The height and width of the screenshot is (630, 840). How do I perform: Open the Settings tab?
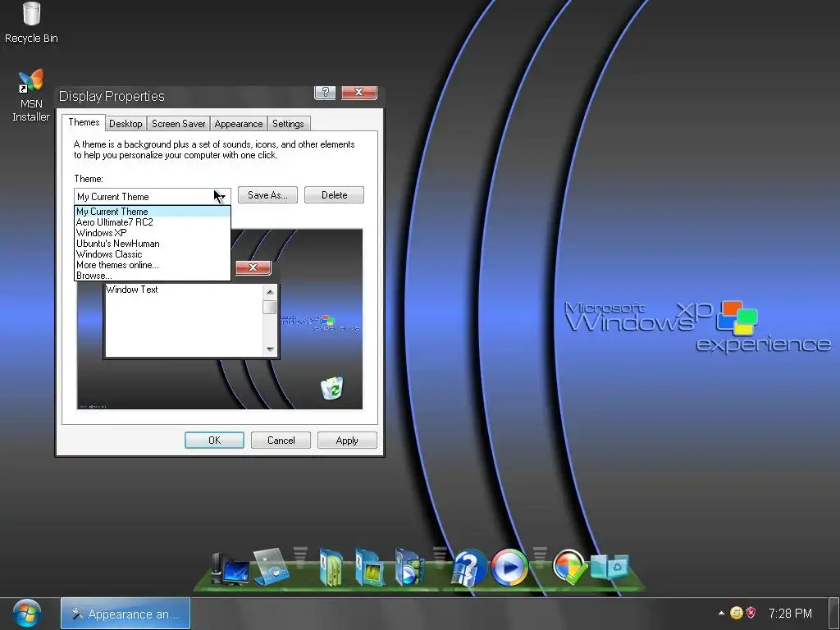[288, 124]
